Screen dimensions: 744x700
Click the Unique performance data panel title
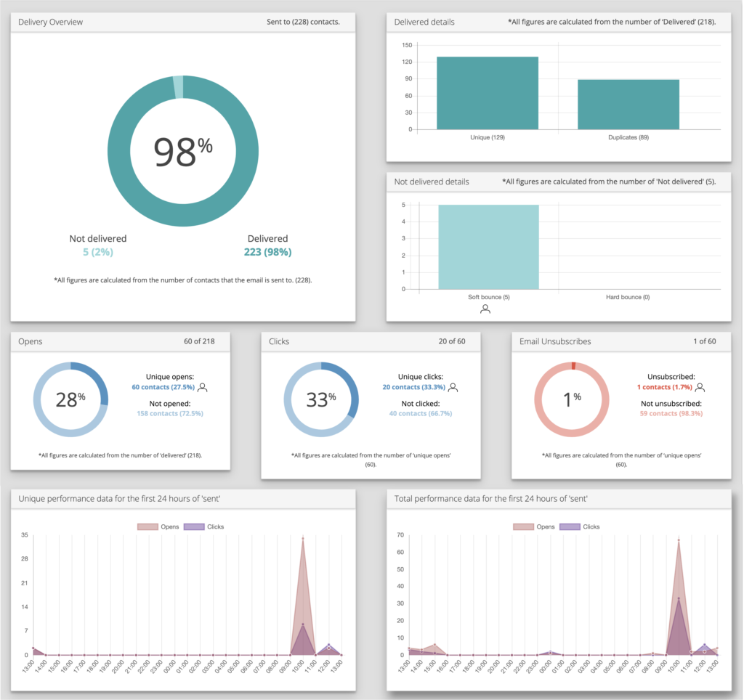pos(119,498)
